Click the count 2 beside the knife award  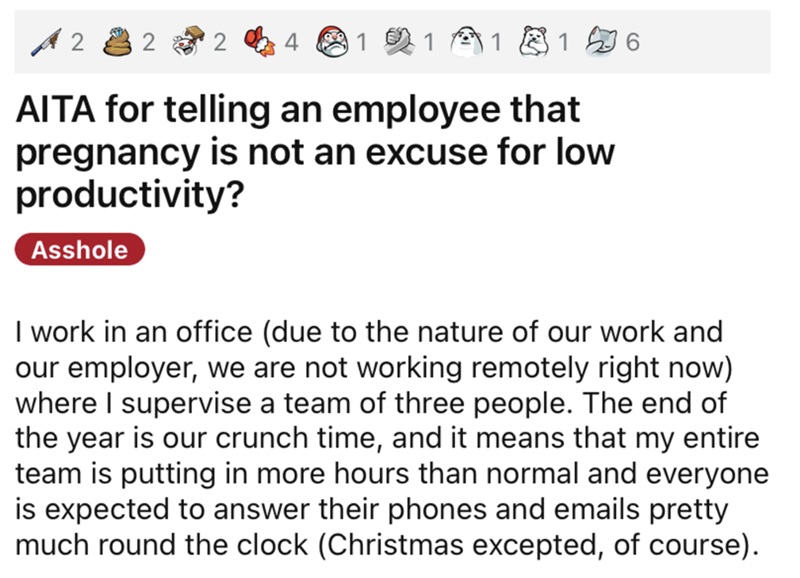point(79,43)
